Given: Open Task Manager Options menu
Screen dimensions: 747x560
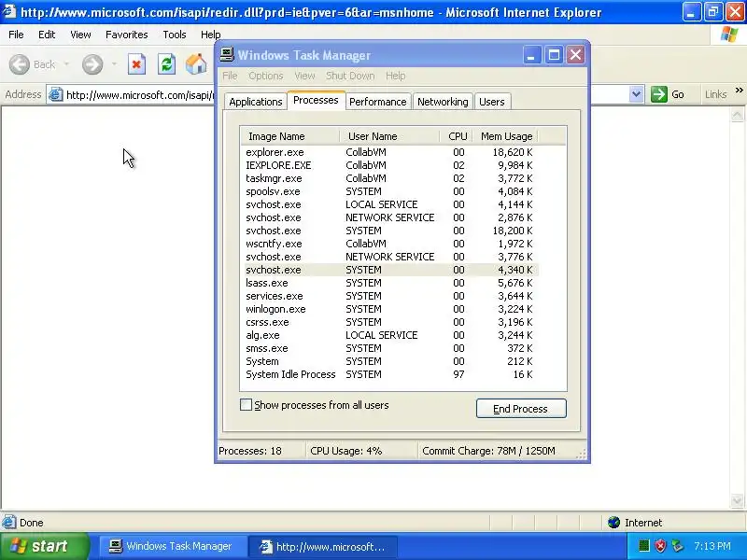Looking at the screenshot, I should [x=266, y=76].
